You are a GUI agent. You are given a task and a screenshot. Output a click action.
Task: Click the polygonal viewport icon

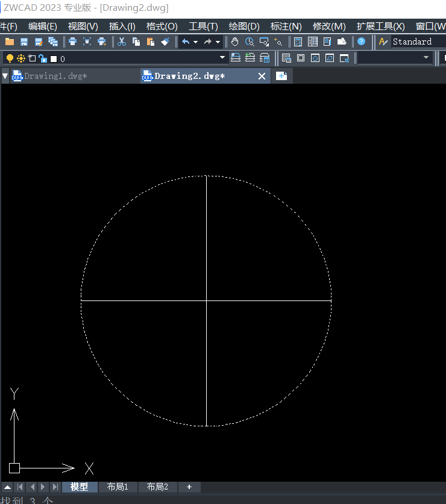click(315, 58)
